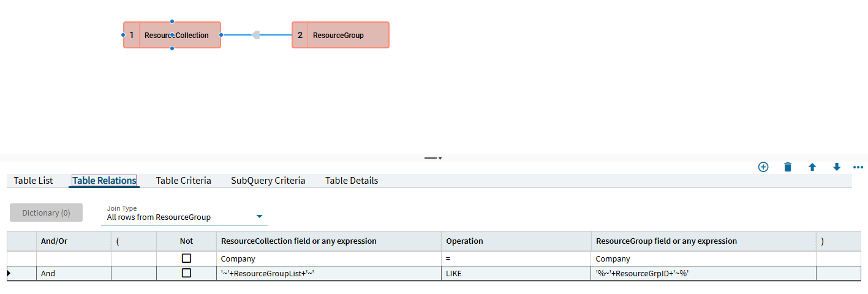Click the trash delete icon
The image size is (868, 294).
[788, 167]
